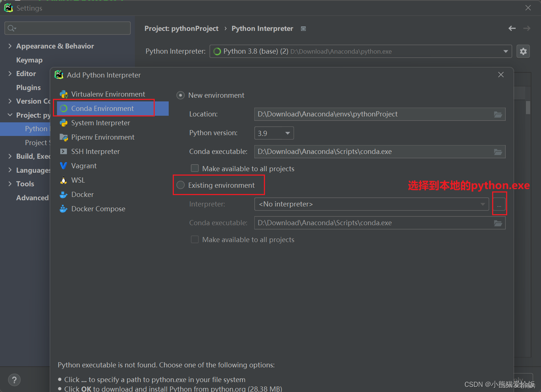Browse folder for environment Location
Viewport: 541px width, 392px height.
pyautogui.click(x=498, y=114)
